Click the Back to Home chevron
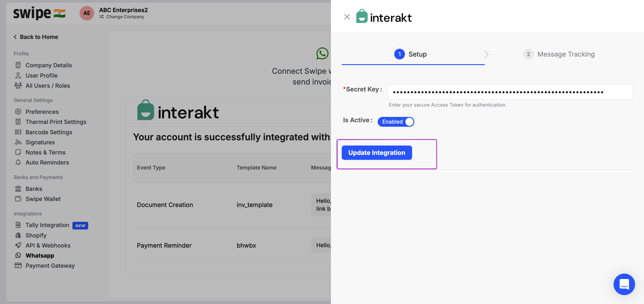 pyautogui.click(x=15, y=37)
